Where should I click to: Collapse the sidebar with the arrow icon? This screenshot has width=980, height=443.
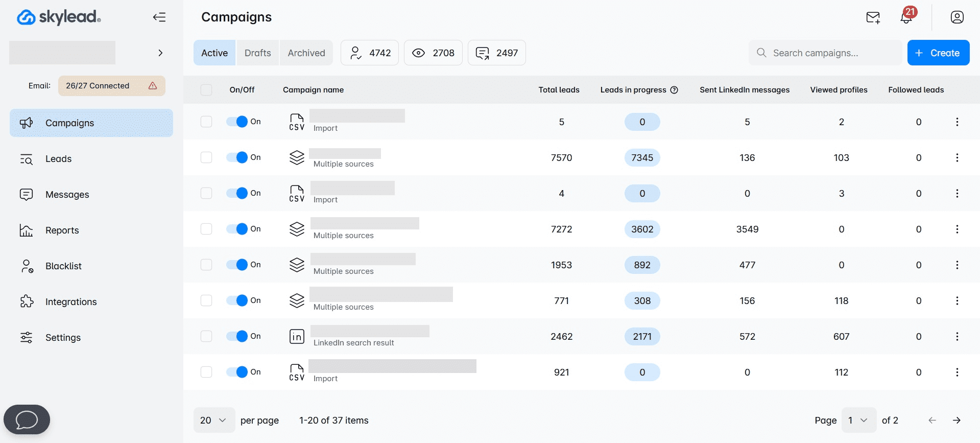pos(159,17)
